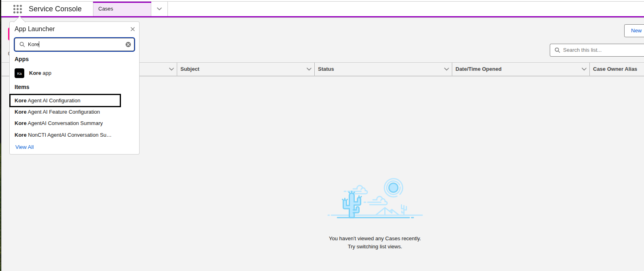This screenshot has height=271, width=644.
Task: Click the Kore app icon
Action: (x=19, y=73)
